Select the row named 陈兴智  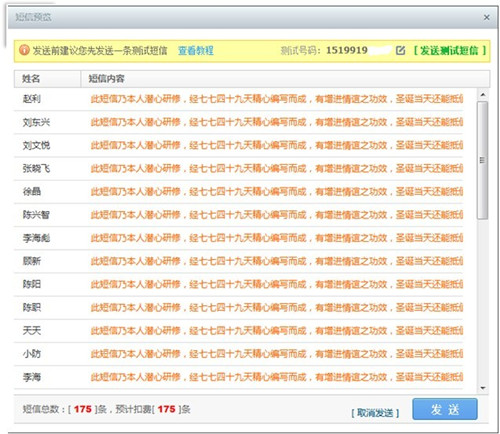(238, 215)
